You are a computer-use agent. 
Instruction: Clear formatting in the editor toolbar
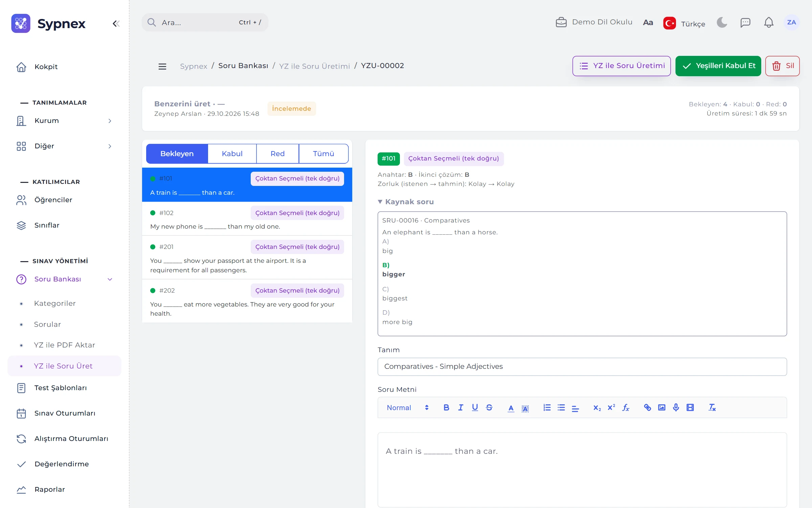(x=712, y=407)
